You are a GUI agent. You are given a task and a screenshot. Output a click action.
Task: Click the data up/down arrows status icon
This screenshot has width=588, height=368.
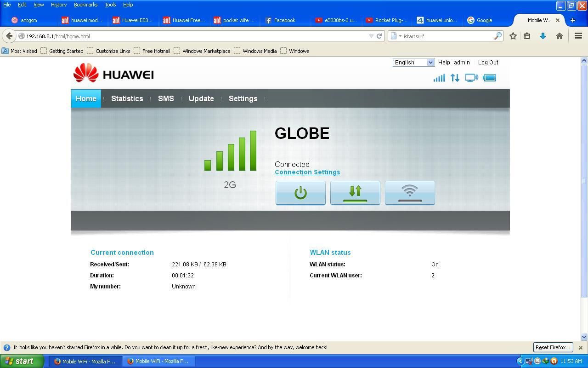[455, 78]
